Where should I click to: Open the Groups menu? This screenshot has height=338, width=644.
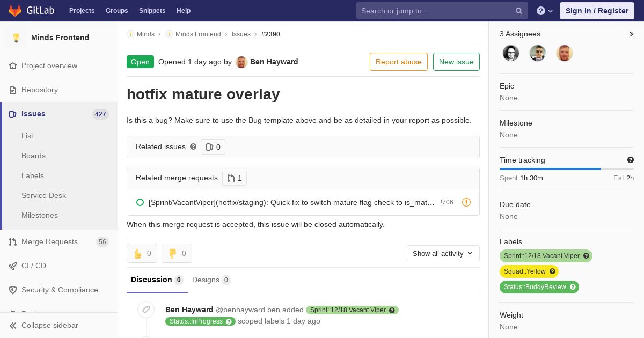[x=116, y=11]
